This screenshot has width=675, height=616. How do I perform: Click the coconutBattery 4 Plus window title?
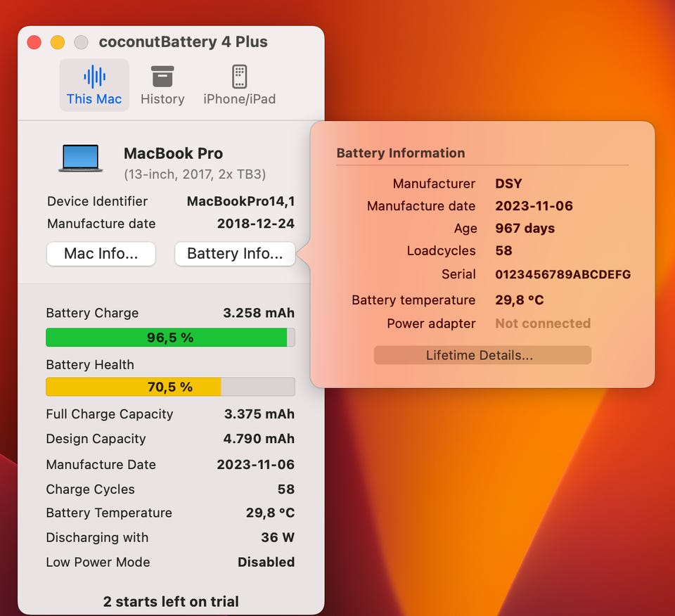pyautogui.click(x=183, y=41)
